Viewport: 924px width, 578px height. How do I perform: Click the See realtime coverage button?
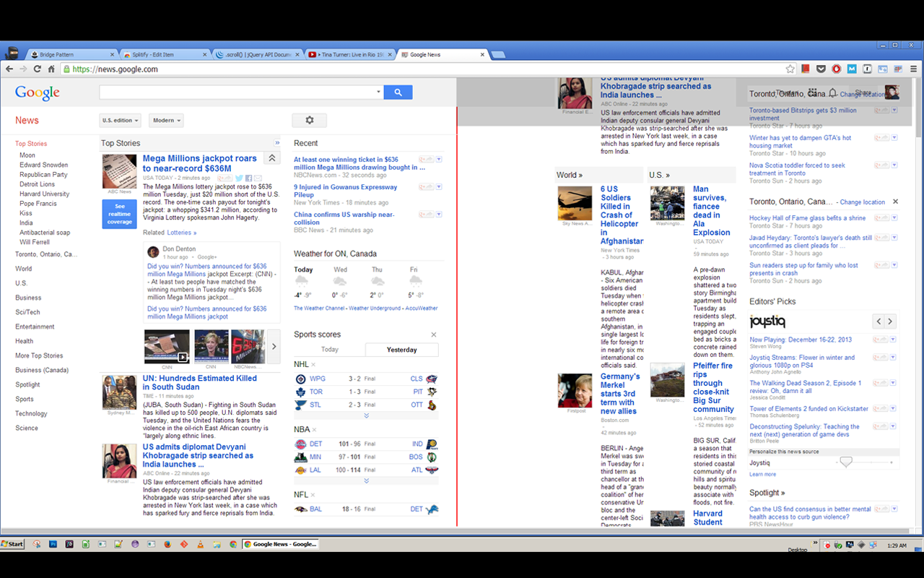(119, 214)
